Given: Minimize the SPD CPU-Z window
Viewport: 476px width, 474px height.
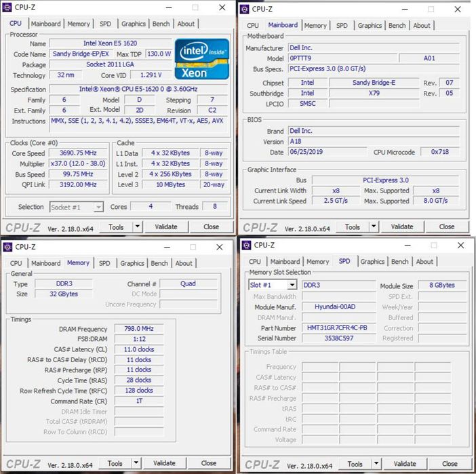Looking at the screenshot, I should click(408, 245).
